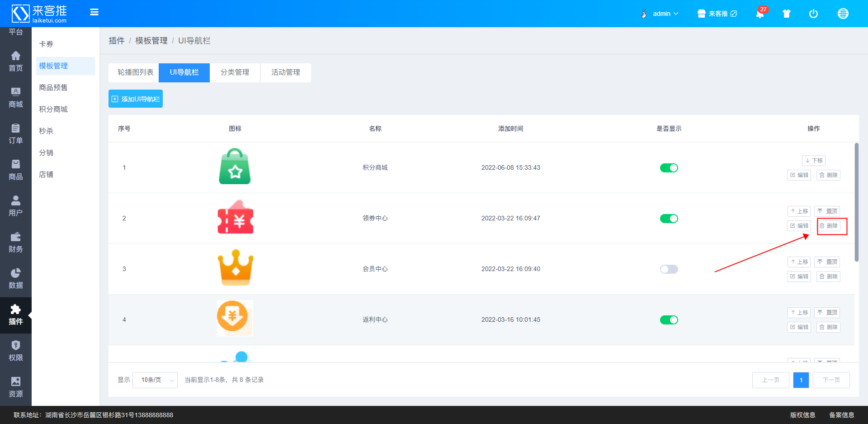The height and width of the screenshot is (424, 868).
Task: Click the 来客推 store link in header
Action: pos(717,14)
